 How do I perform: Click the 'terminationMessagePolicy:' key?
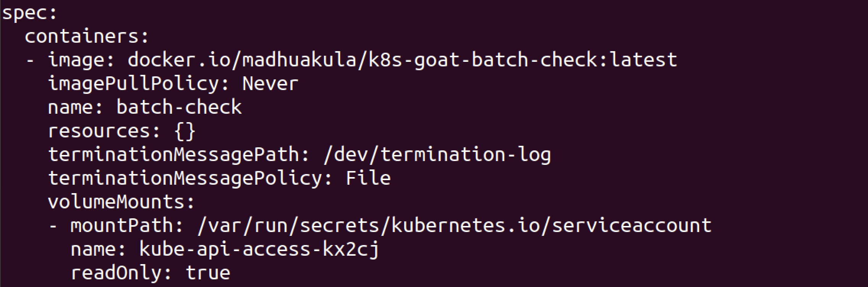pyautogui.click(x=190, y=178)
